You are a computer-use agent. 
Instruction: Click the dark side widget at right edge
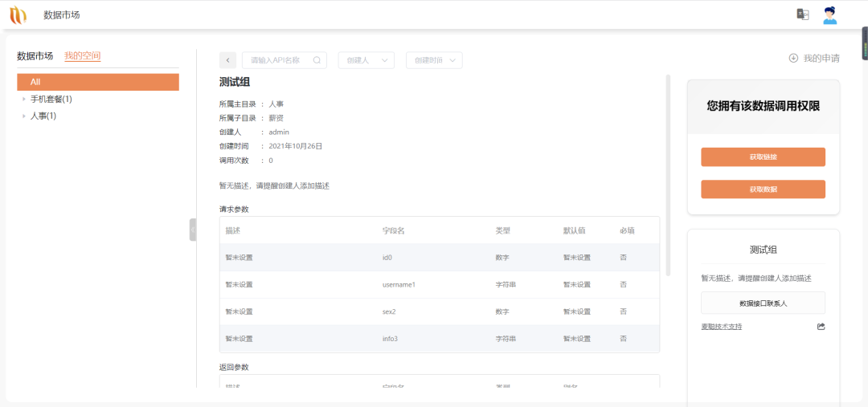pyautogui.click(x=865, y=43)
